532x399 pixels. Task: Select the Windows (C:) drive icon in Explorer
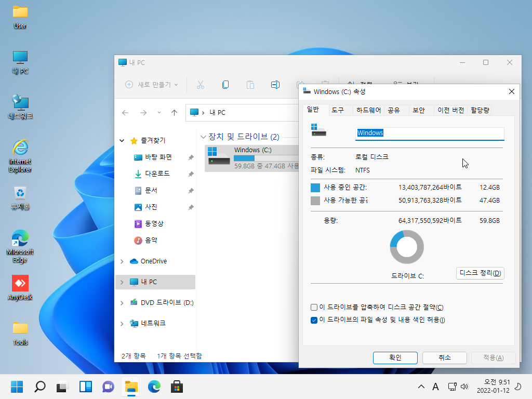tap(219, 156)
